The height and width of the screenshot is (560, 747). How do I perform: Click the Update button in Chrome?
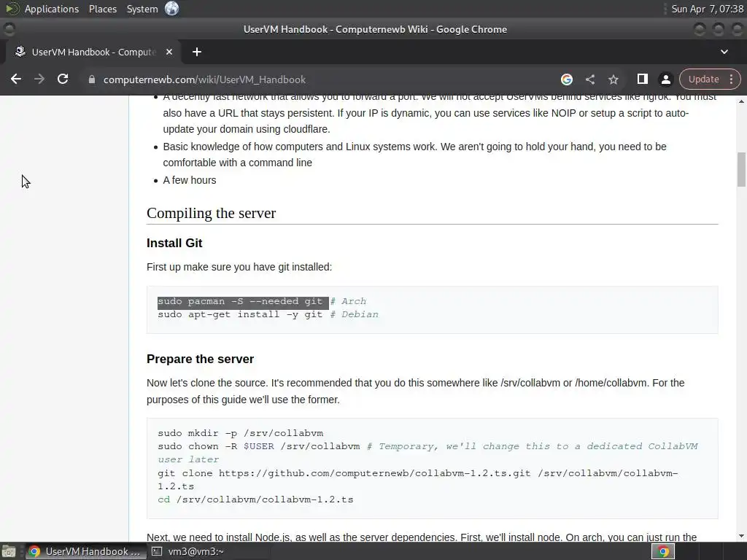[x=703, y=79]
